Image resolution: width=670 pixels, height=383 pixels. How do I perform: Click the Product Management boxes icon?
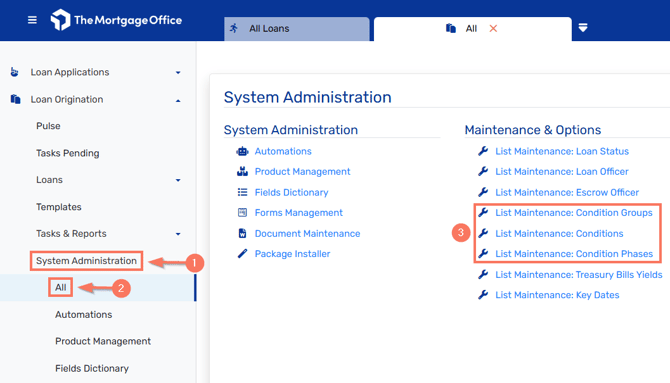coord(242,171)
